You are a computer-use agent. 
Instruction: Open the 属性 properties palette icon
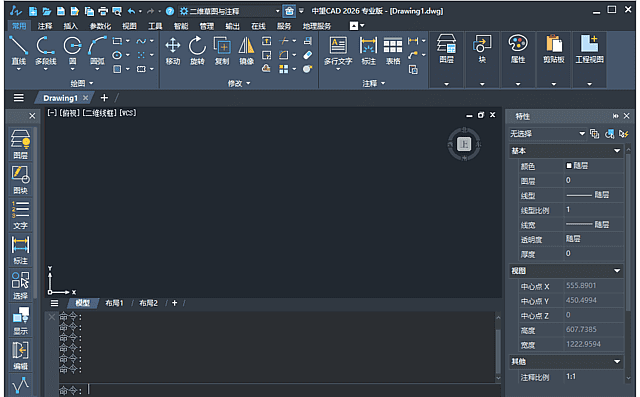click(x=518, y=49)
